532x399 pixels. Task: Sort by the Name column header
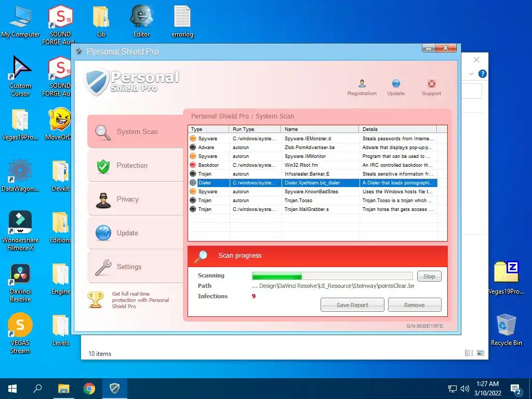point(320,129)
